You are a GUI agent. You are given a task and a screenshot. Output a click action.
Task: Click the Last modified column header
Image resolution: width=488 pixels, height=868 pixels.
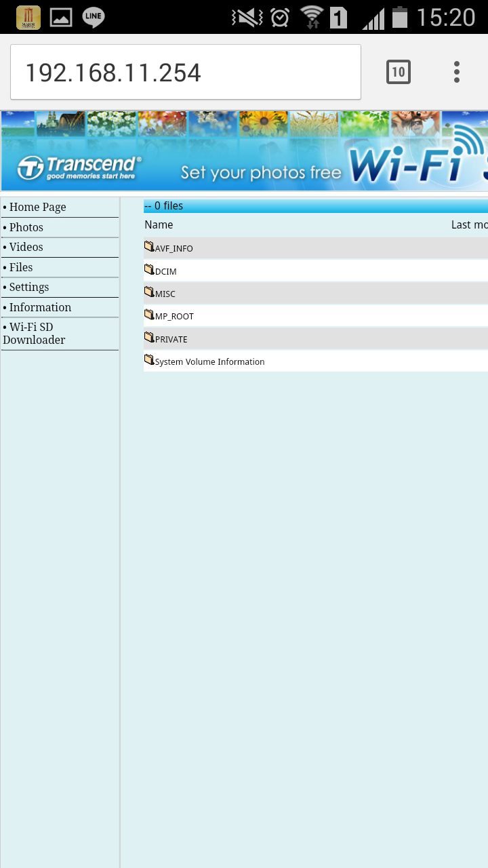(469, 224)
